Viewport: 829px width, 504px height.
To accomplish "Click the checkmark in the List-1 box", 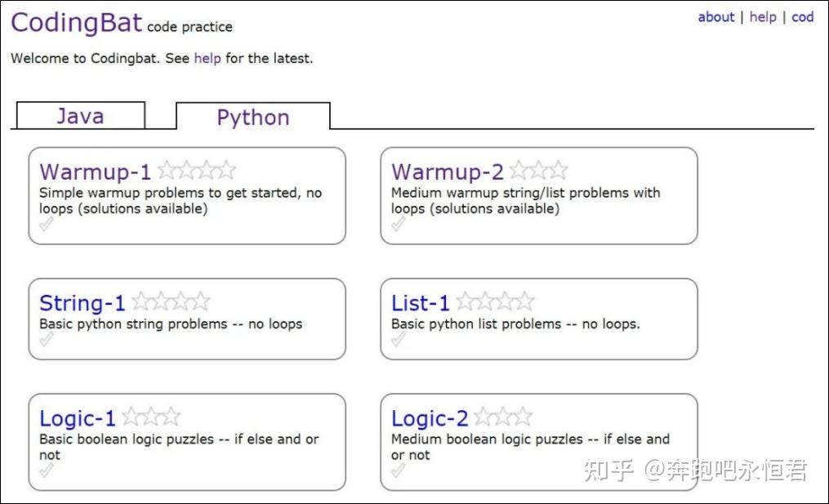I will [399, 340].
